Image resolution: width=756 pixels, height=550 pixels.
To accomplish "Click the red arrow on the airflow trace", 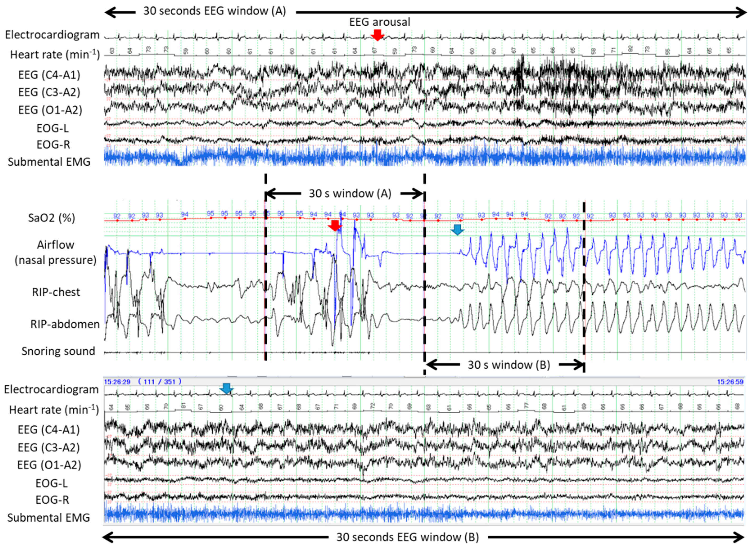I will [x=335, y=226].
